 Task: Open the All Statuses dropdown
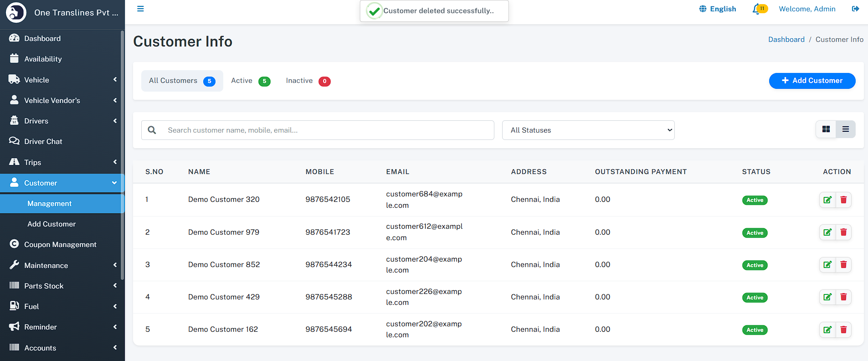[588, 130]
